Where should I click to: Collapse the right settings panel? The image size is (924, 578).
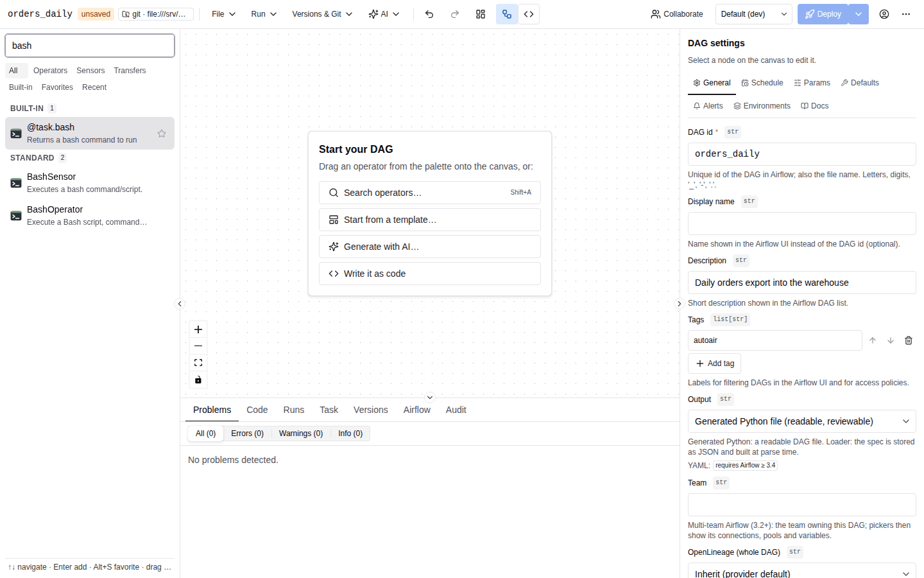pyautogui.click(x=680, y=304)
